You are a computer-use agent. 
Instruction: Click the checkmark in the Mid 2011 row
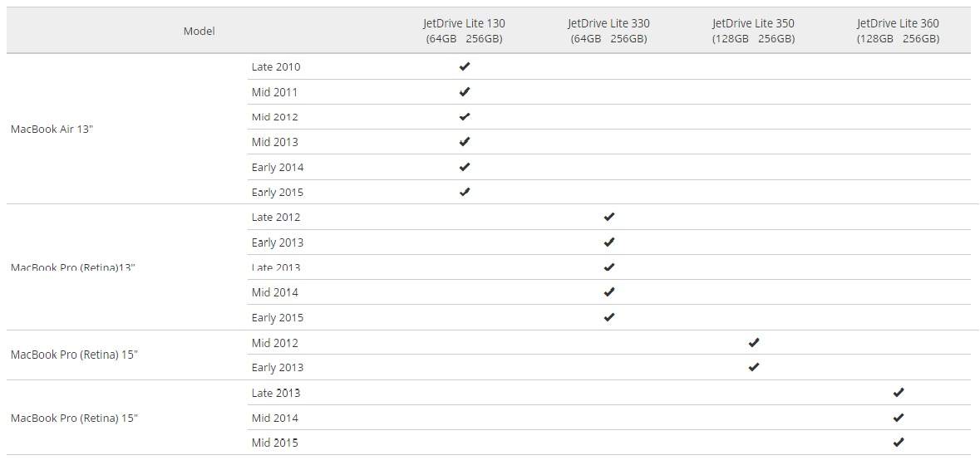point(465,92)
